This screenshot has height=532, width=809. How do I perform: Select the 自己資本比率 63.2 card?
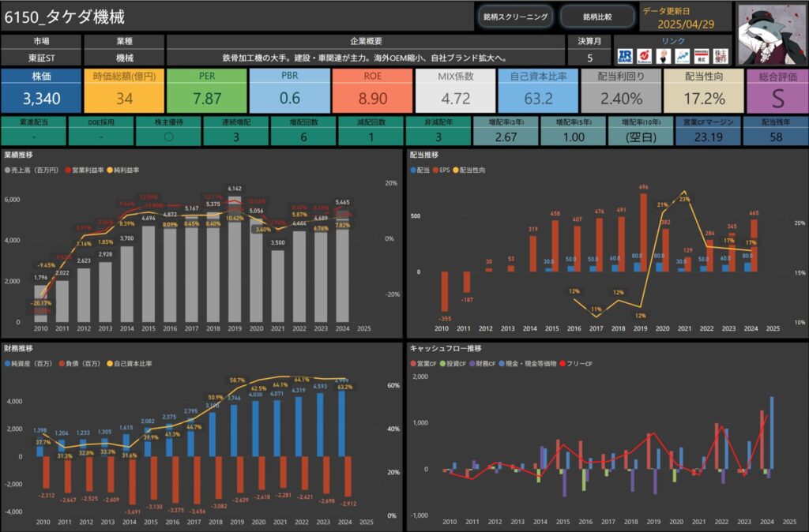538,91
